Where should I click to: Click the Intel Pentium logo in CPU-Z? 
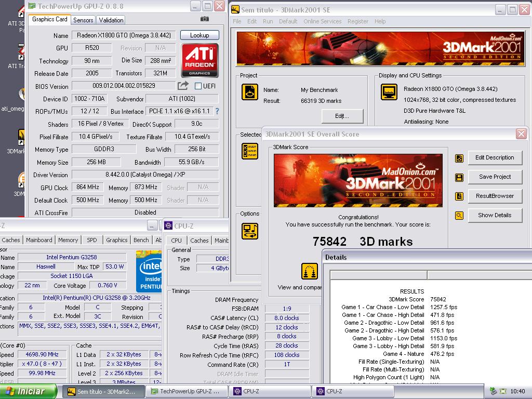(x=149, y=271)
